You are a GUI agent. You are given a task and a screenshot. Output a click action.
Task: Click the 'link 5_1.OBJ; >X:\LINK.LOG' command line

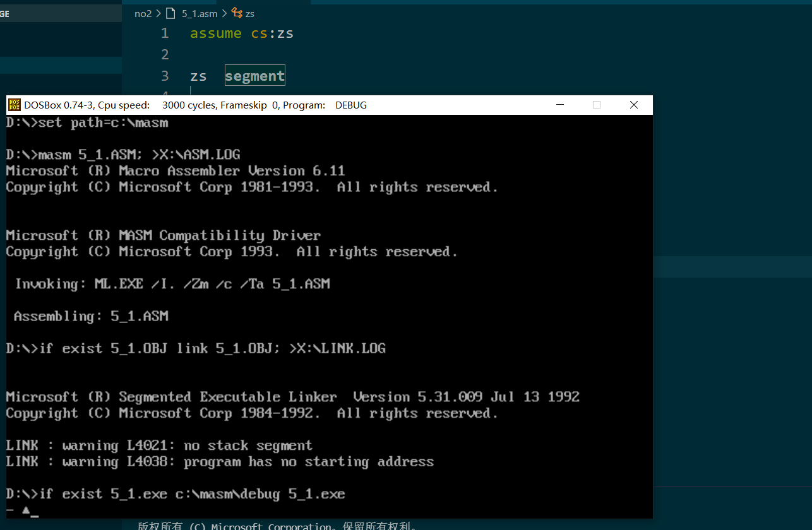click(196, 348)
